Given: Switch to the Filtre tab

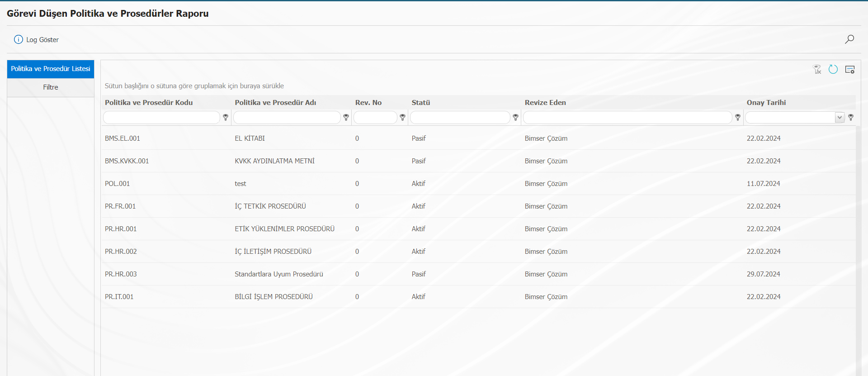Looking at the screenshot, I should (x=51, y=87).
